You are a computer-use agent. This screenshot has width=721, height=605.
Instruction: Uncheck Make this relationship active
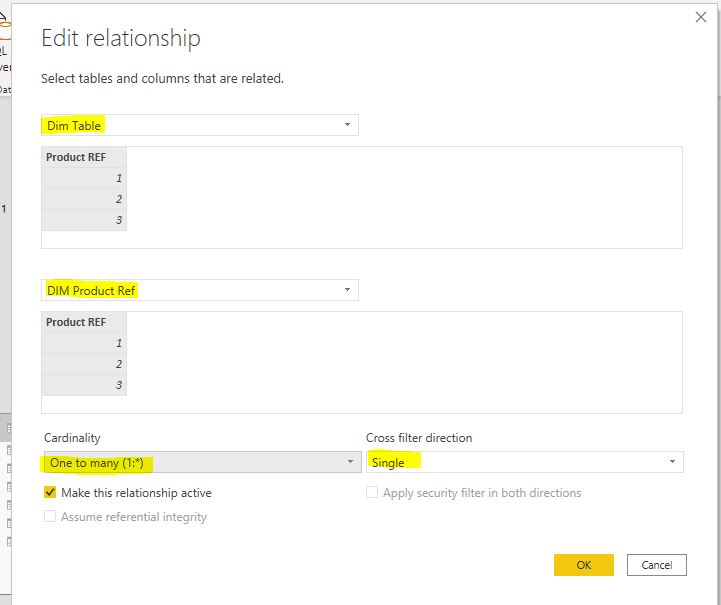pyautogui.click(x=50, y=492)
